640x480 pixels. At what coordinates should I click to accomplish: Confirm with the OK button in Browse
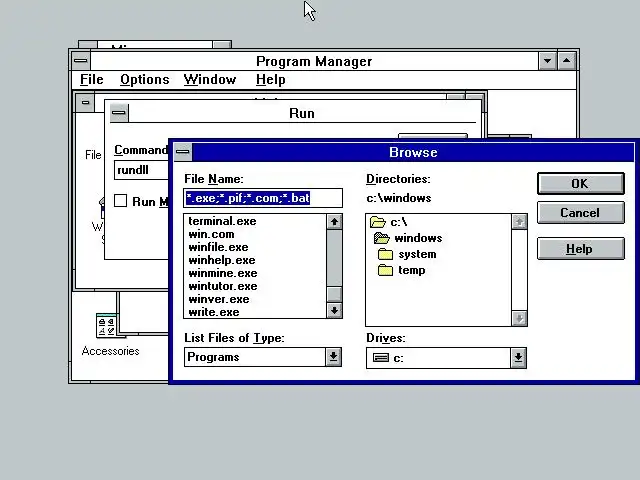580,184
